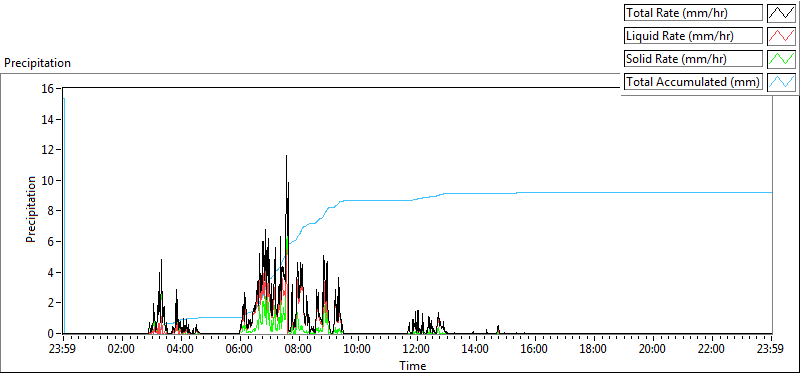Click the 12:00 tick on the time axis

[417, 350]
